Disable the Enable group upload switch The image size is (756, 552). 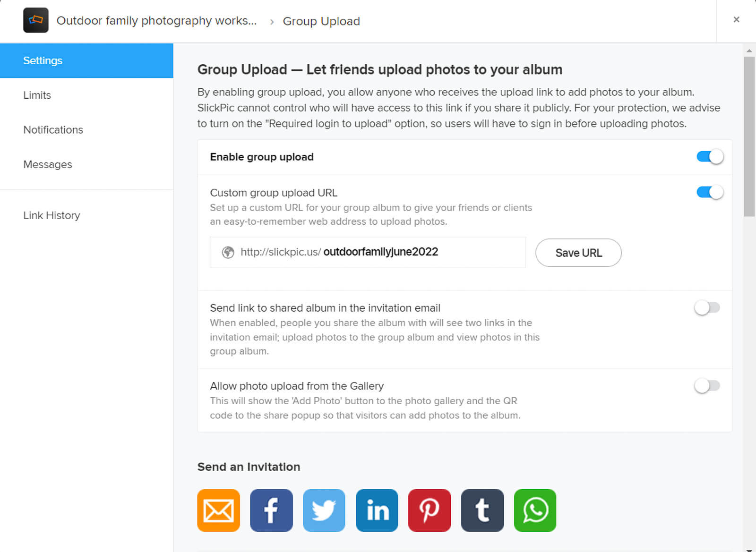pyautogui.click(x=709, y=157)
